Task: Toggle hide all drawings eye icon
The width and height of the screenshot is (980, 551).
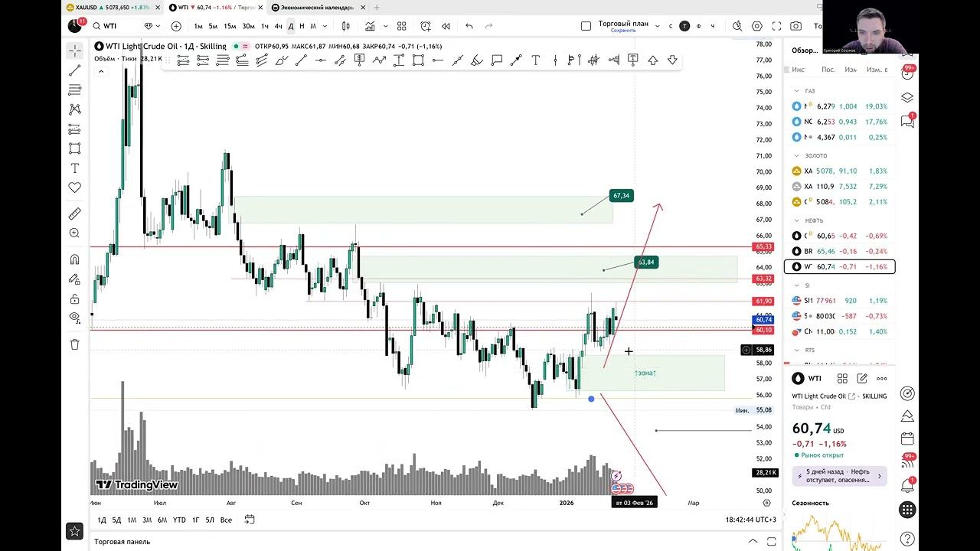Action: (74, 317)
